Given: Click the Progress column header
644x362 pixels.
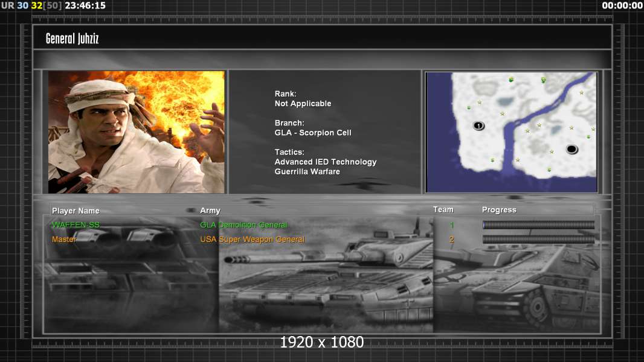Looking at the screenshot, I should click(499, 210).
